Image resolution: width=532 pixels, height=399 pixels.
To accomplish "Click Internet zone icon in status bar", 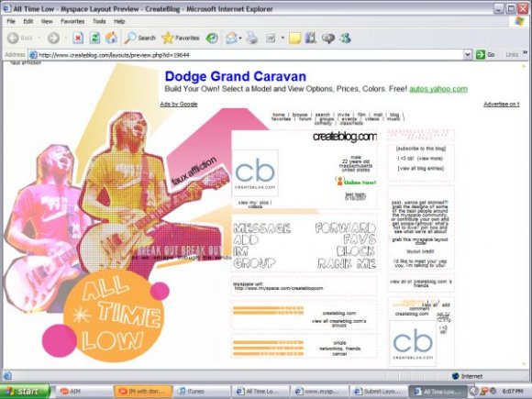I will (455, 376).
